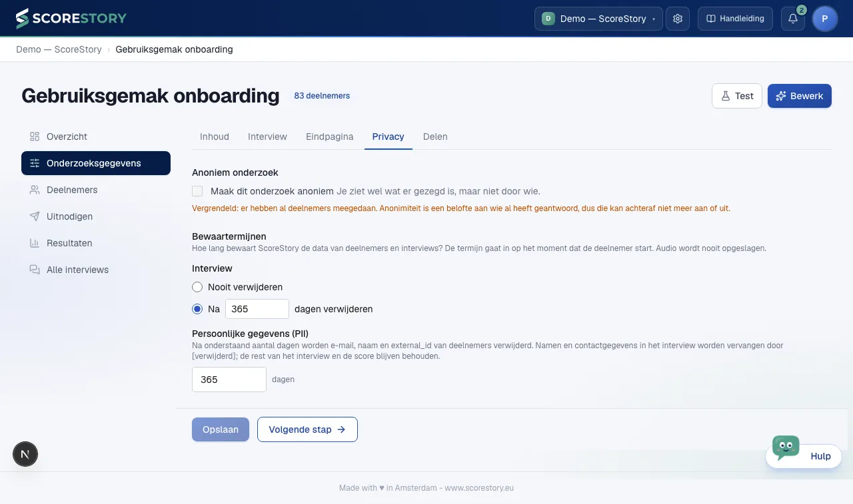Toggle the anonymous research checkbox
The height and width of the screenshot is (504, 853).
pos(197,191)
